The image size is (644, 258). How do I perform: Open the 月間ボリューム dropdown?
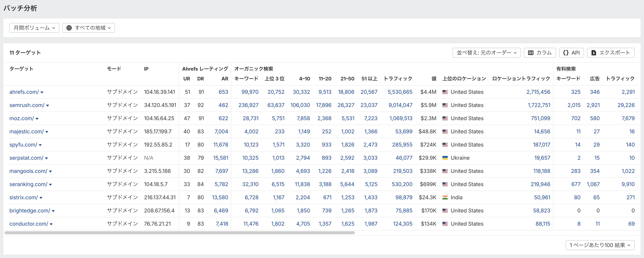coord(34,28)
